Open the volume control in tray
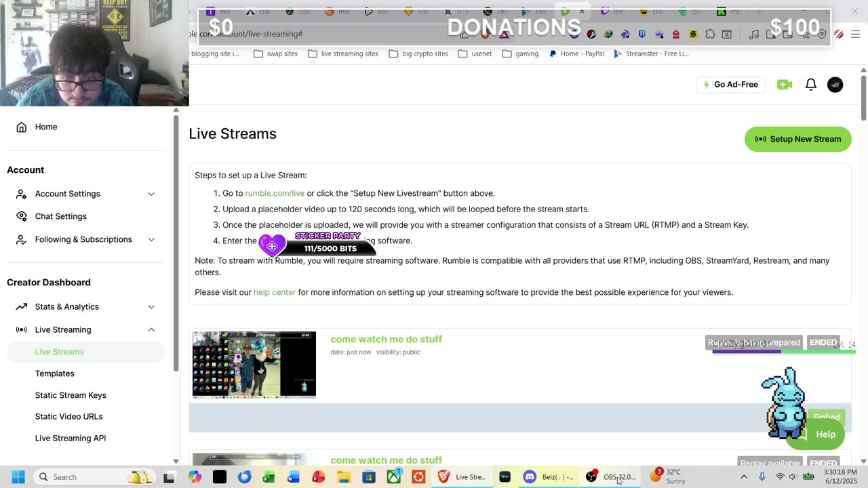This screenshot has height=488, width=868. (792, 477)
